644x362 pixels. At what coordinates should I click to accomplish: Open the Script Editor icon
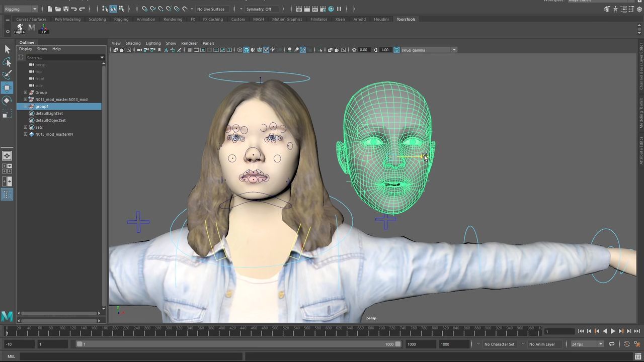[x=638, y=356]
